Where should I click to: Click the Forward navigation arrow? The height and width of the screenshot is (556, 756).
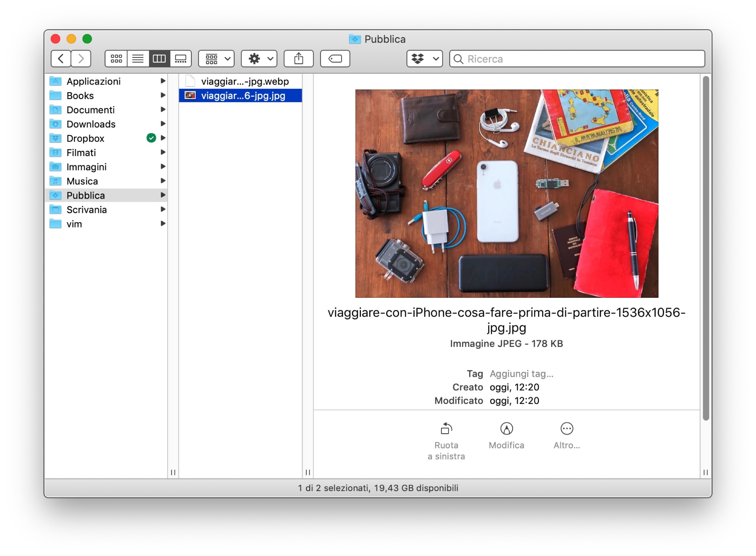[x=81, y=59]
